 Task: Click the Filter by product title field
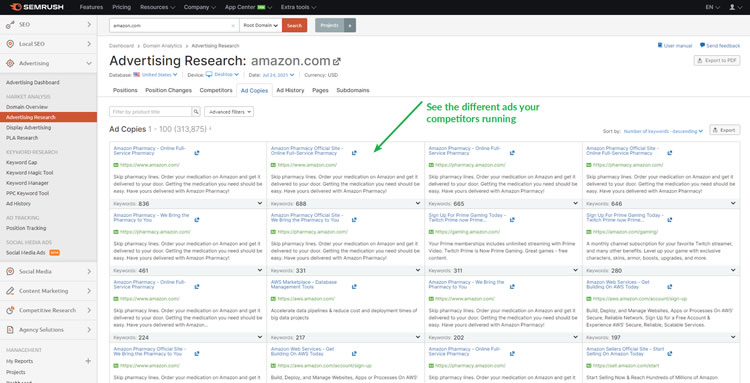click(151, 112)
